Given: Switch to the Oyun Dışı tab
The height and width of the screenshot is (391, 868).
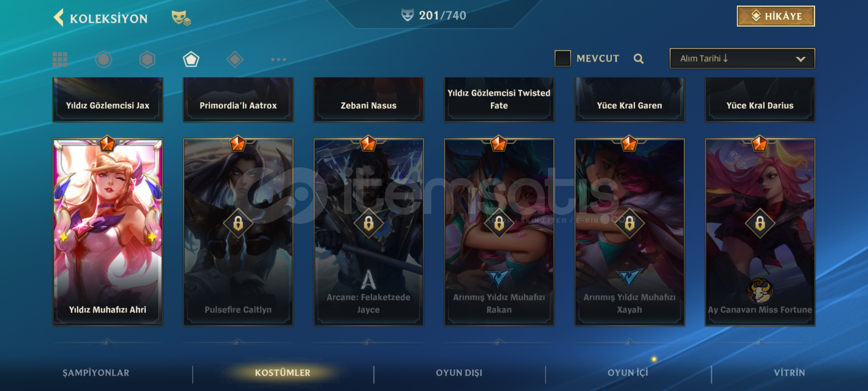Looking at the screenshot, I should point(459,373).
